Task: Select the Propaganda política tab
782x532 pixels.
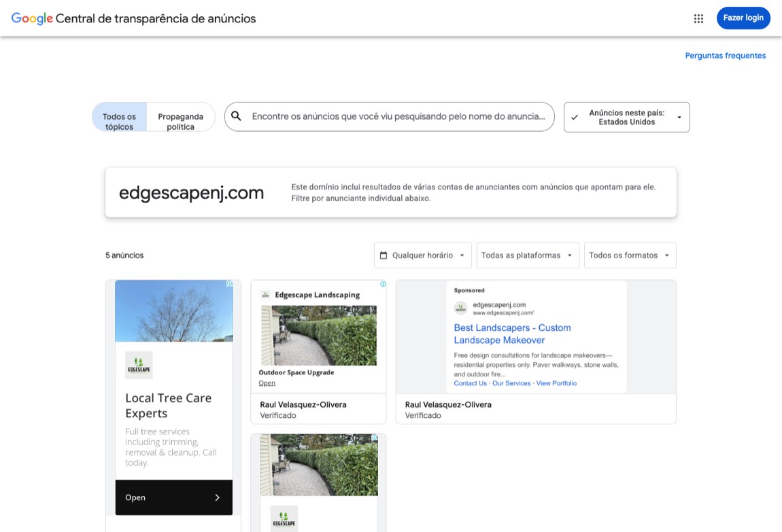Action: click(180, 117)
